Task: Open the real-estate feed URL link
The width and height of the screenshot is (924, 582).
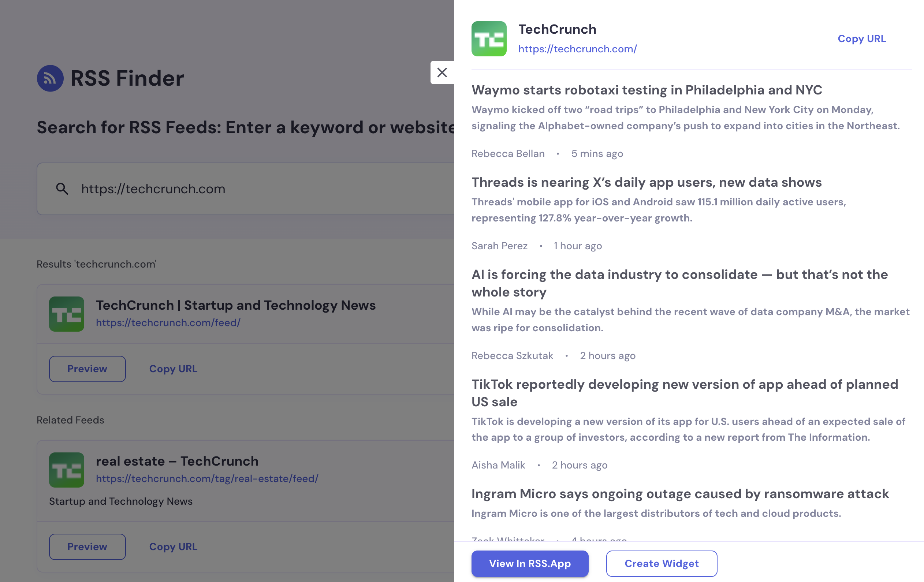Action: [x=207, y=479]
